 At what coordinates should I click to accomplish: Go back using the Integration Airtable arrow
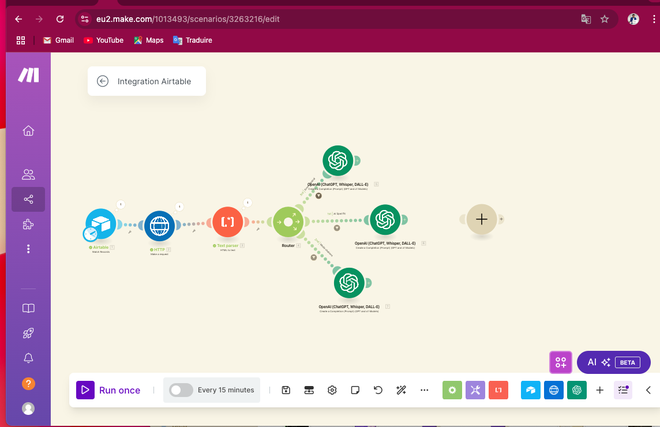click(x=103, y=81)
